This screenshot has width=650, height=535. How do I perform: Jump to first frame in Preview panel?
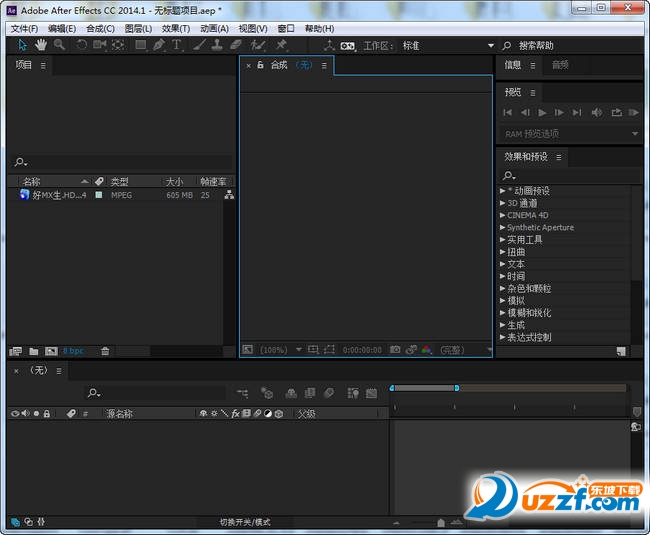point(507,113)
